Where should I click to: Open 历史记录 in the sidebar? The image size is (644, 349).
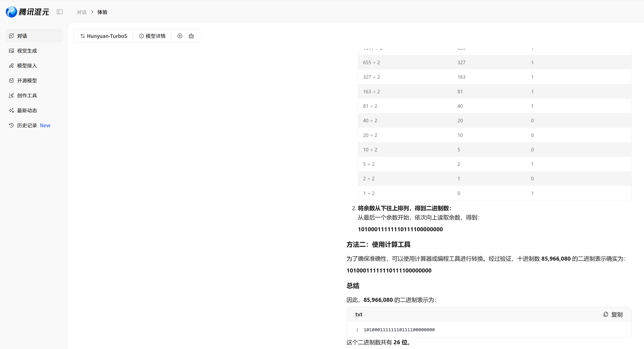[x=34, y=125]
